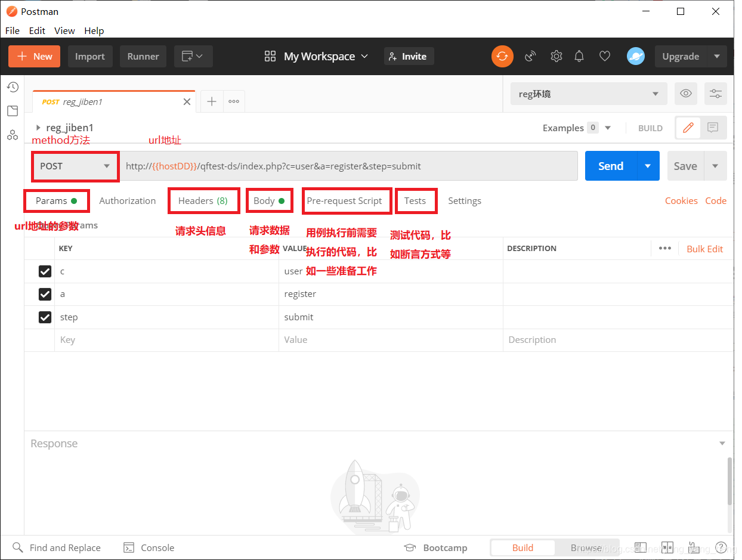Add a new request tab
The width and height of the screenshot is (742, 560).
[212, 101]
